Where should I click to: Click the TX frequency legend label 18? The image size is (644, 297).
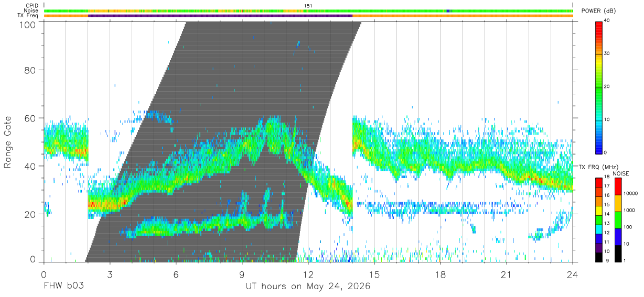click(607, 178)
